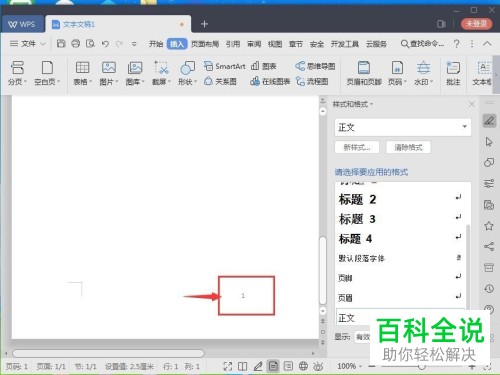The height and width of the screenshot is (375, 500).
Task: Open quick access toolbar customize arrow
Action: 134,44
